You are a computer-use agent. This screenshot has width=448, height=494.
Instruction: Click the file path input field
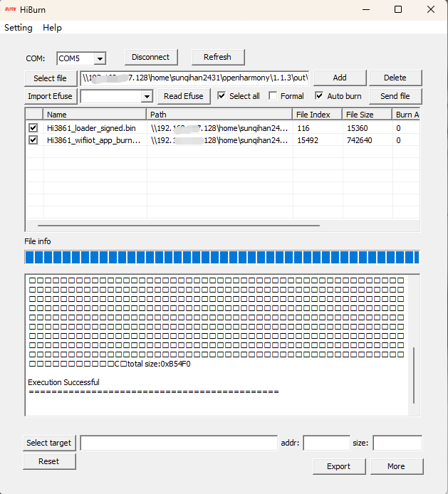(x=194, y=78)
